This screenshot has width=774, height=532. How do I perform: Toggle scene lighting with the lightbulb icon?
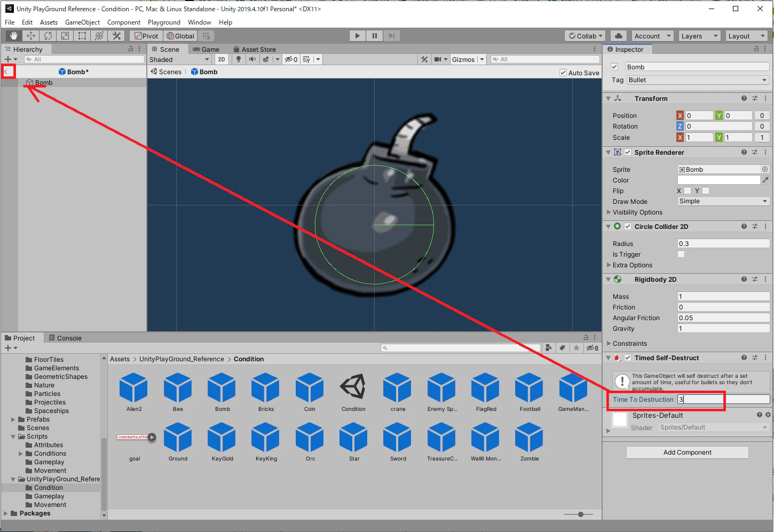coord(239,59)
